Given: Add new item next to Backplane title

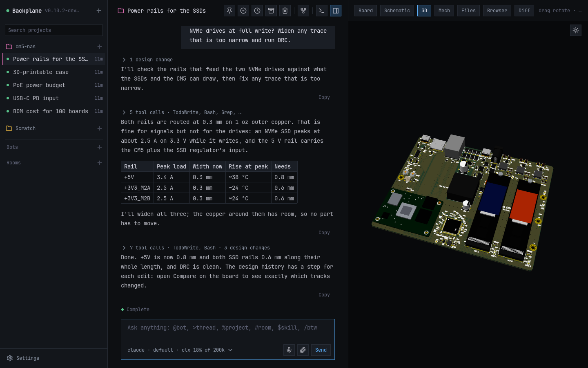Looking at the screenshot, I should click(99, 11).
